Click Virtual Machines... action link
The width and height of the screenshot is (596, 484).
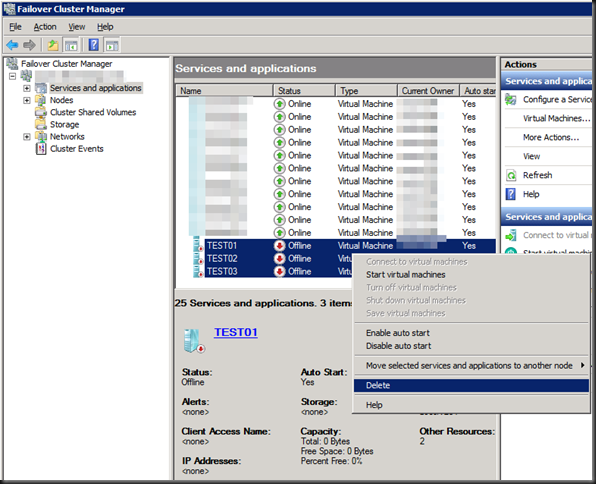pos(556,118)
